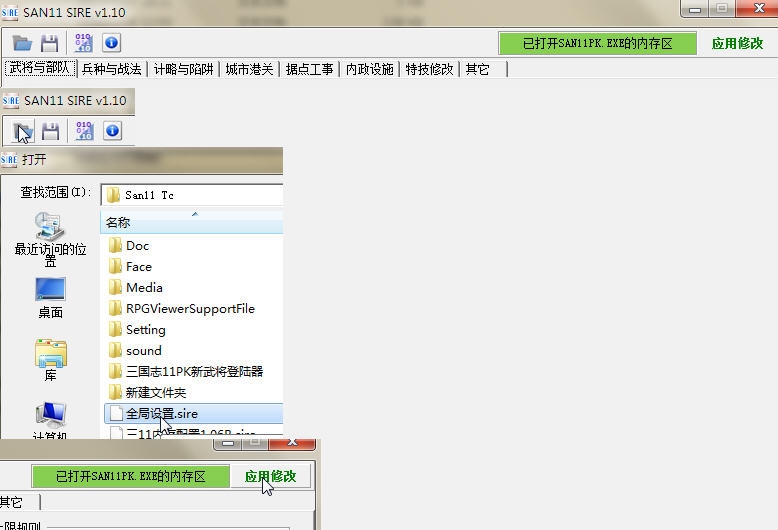Select the Setting folder
This screenshot has height=530, width=778.
(137, 330)
